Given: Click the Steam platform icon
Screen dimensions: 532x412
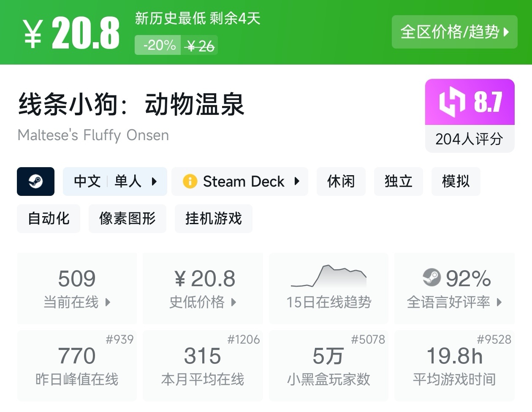Looking at the screenshot, I should tap(35, 182).
